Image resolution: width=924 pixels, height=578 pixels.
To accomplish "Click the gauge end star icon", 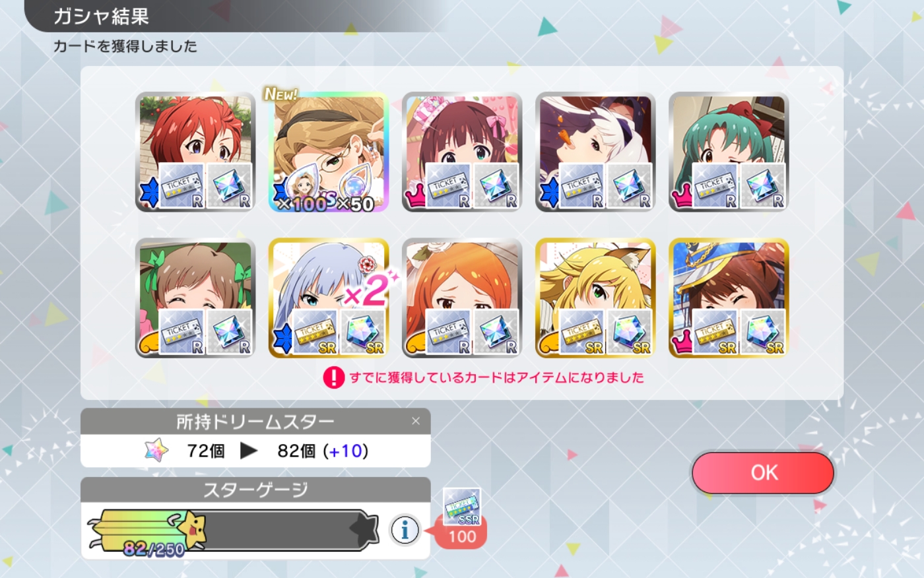I will point(364,529).
